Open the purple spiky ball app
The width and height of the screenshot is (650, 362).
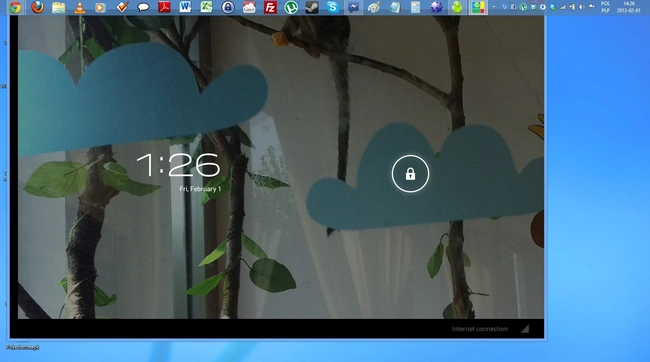(436, 7)
